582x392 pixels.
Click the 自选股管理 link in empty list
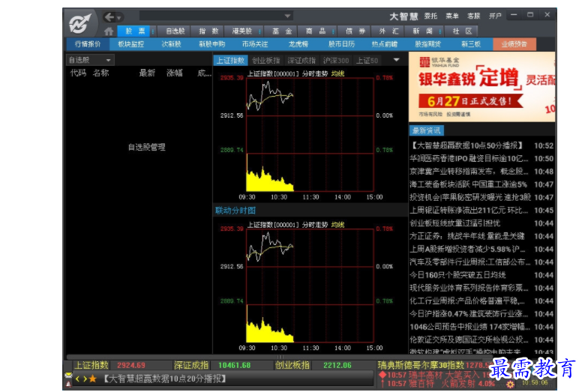(147, 147)
